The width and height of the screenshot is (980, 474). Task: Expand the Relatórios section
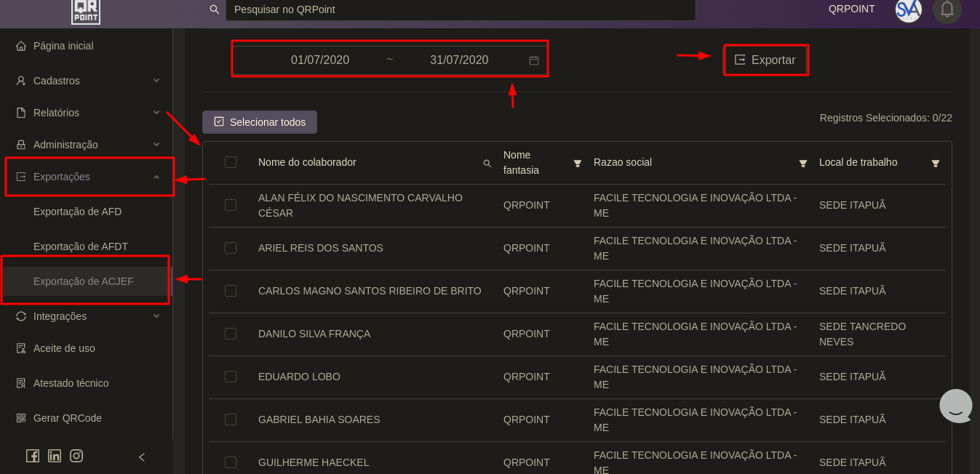pyautogui.click(x=87, y=113)
